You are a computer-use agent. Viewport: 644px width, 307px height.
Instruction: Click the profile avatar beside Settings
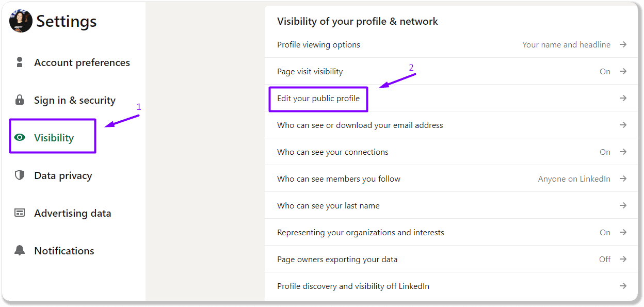[21, 21]
